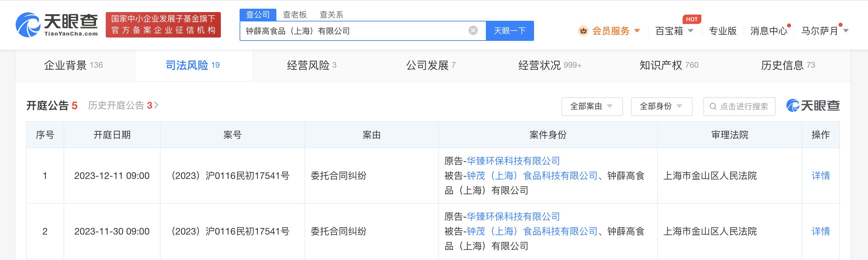The height and width of the screenshot is (260, 868).
Task: Open the 企业背景 tab
Action: pos(74,65)
